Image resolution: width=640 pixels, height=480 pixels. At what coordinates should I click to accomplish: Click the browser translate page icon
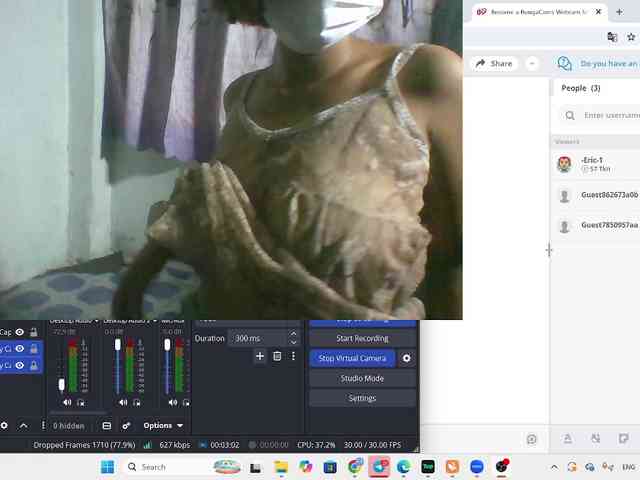click(x=612, y=37)
